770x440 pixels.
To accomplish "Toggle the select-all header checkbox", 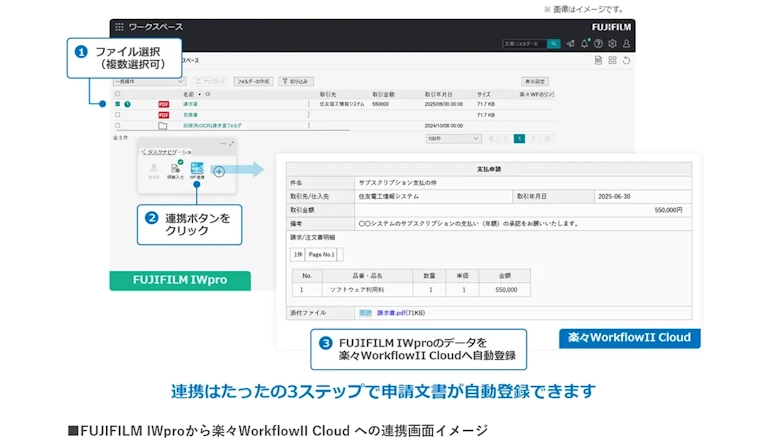I will coord(117,94).
